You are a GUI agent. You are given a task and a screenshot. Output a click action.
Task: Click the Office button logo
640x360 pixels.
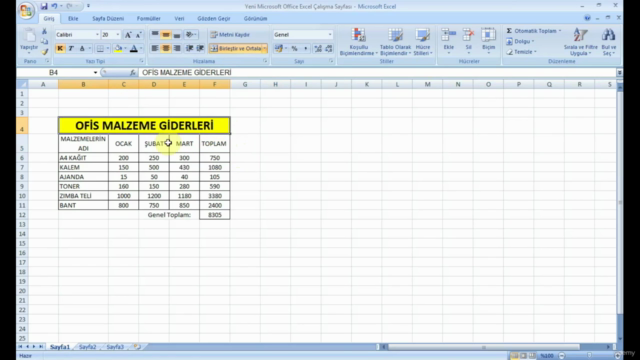tap(26, 10)
